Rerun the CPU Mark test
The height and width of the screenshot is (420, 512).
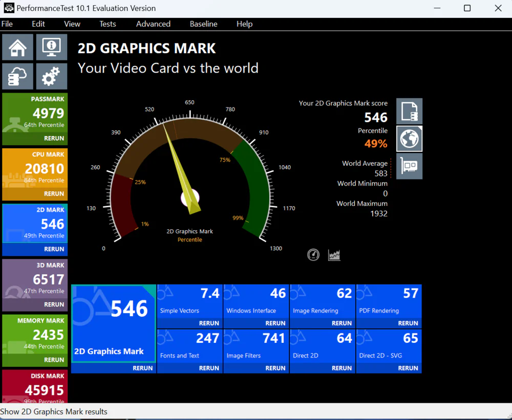[x=54, y=193]
